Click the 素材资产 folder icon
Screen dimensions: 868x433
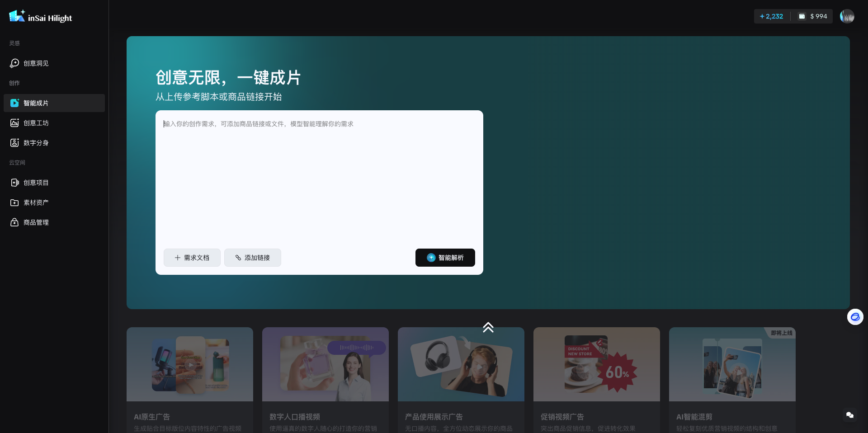coord(14,202)
